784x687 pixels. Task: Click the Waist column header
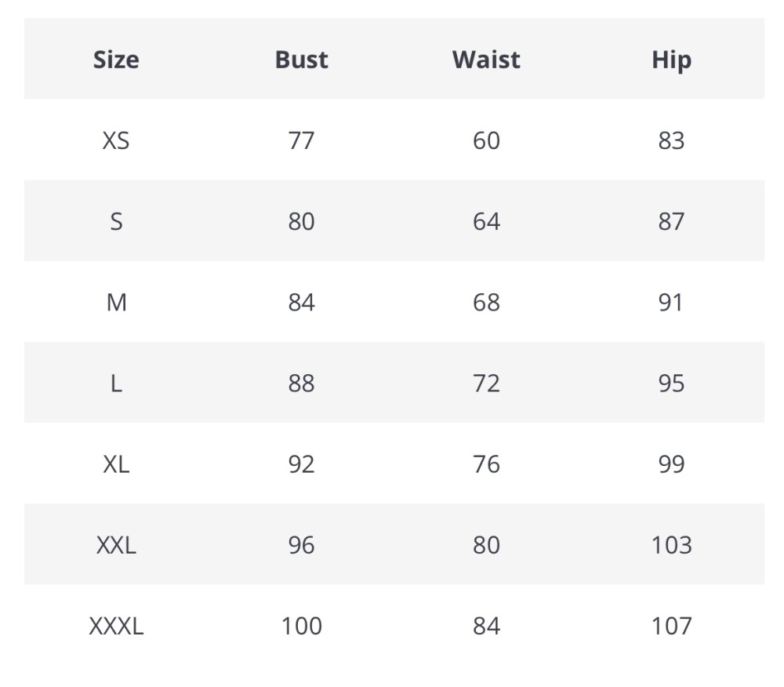pyautogui.click(x=486, y=60)
